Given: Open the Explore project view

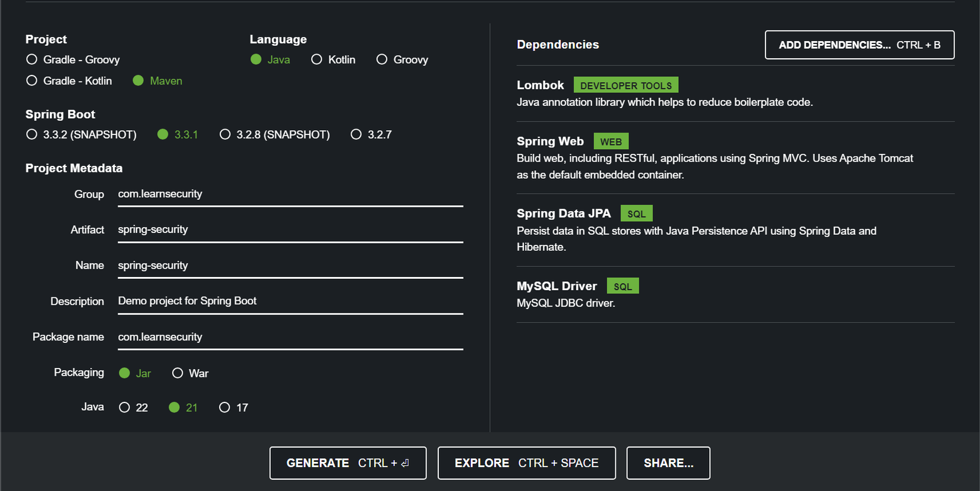Looking at the screenshot, I should 526,463.
